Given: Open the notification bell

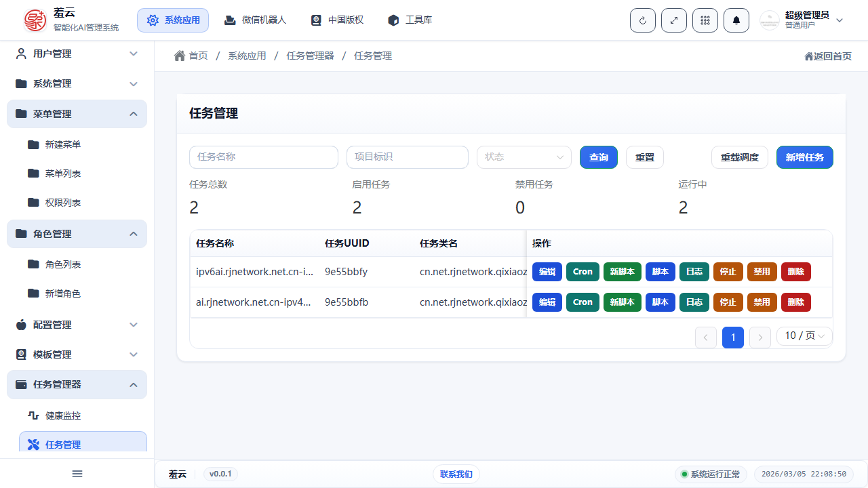Looking at the screenshot, I should (x=736, y=20).
